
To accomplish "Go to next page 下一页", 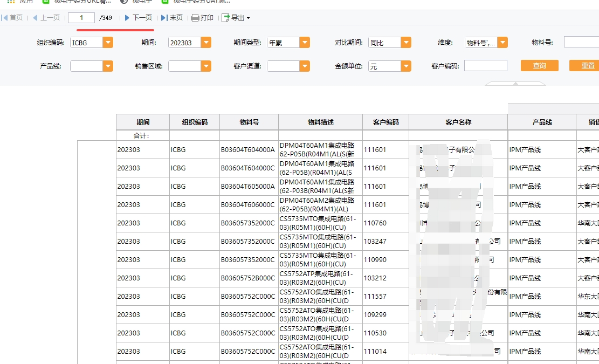I will [138, 18].
